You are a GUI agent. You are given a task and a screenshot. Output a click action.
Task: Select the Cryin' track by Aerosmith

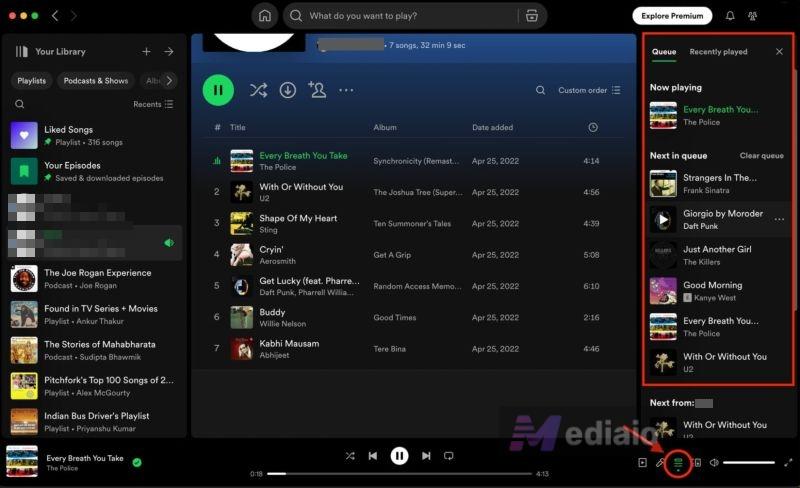pos(413,255)
